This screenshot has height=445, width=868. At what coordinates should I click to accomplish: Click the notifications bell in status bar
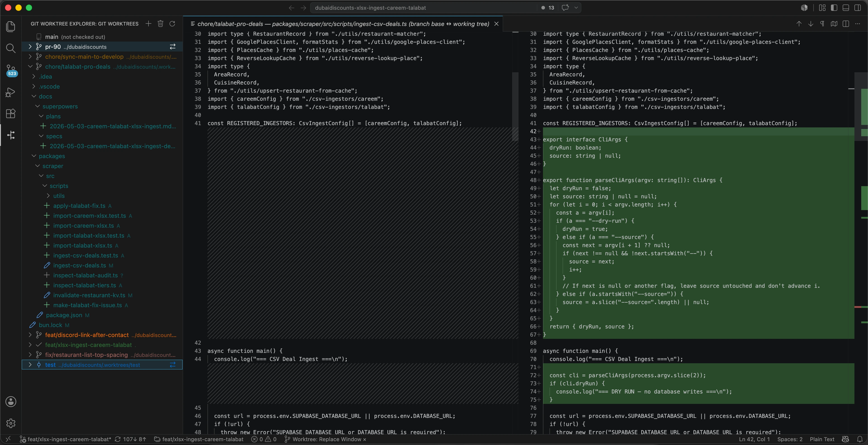[x=860, y=439]
